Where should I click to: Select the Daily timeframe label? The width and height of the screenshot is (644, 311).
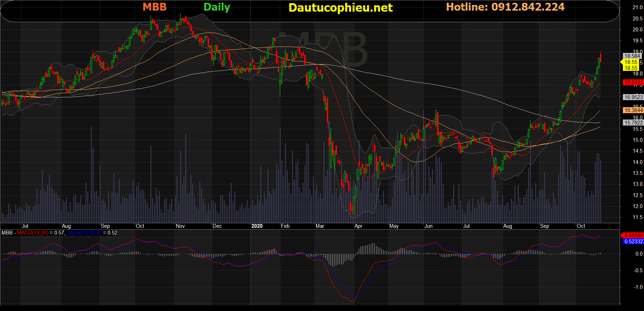pyautogui.click(x=217, y=7)
